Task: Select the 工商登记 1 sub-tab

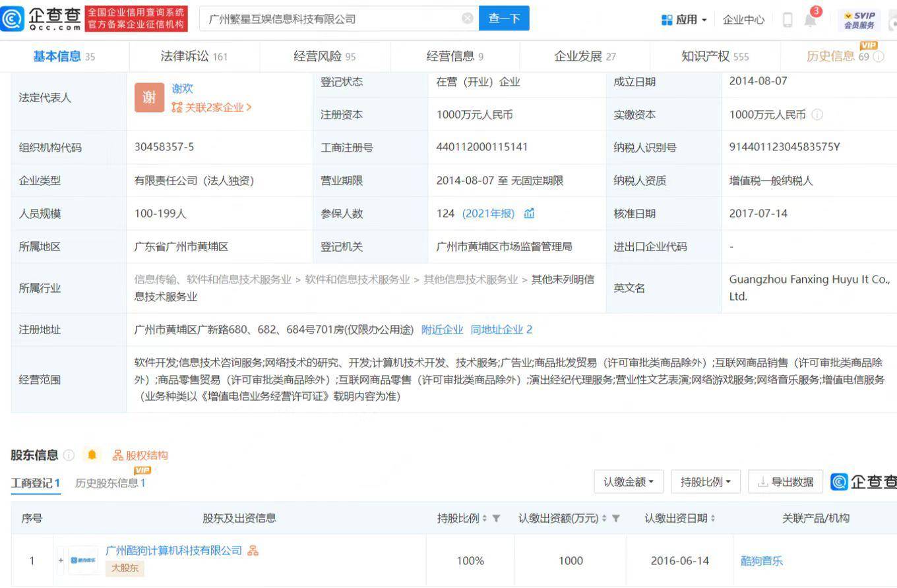Action: pyautogui.click(x=36, y=483)
